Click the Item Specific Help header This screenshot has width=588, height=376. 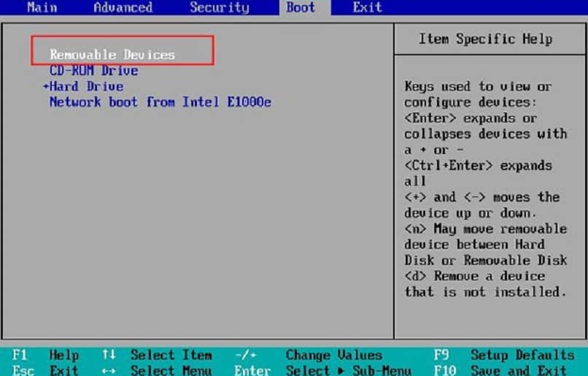coord(485,39)
